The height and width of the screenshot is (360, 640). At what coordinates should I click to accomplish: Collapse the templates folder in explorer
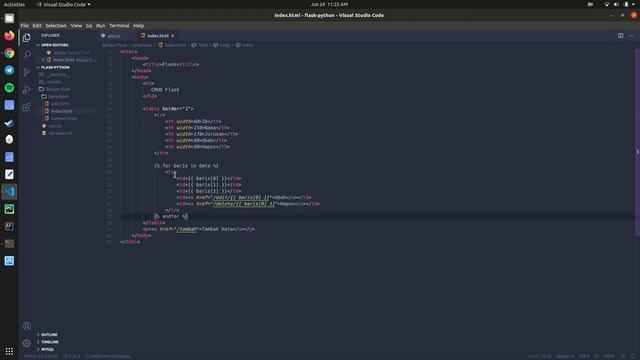58,96
